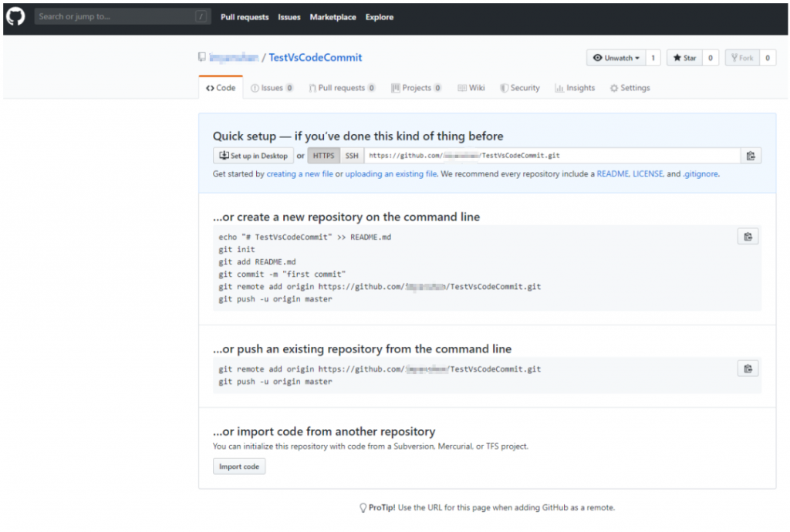790x532 pixels.
Task: Open the Issues tab
Action: [272, 88]
